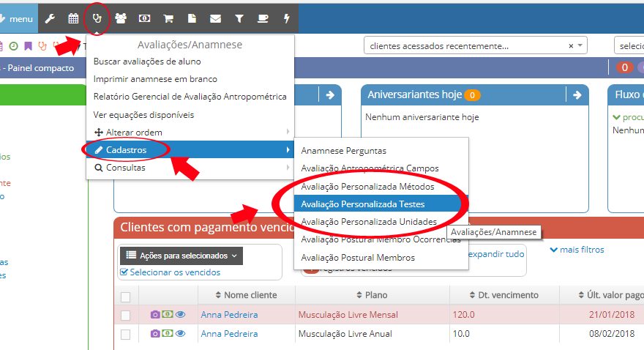Screen dimensions: 644x350
Task: Choose Buscar avaliações de aluno
Action: tap(147, 62)
